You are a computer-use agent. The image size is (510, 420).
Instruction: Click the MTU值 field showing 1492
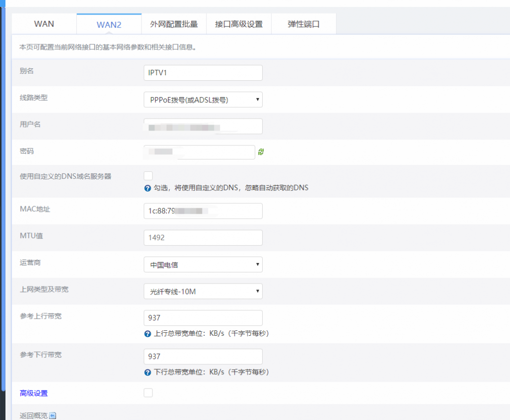pos(203,238)
